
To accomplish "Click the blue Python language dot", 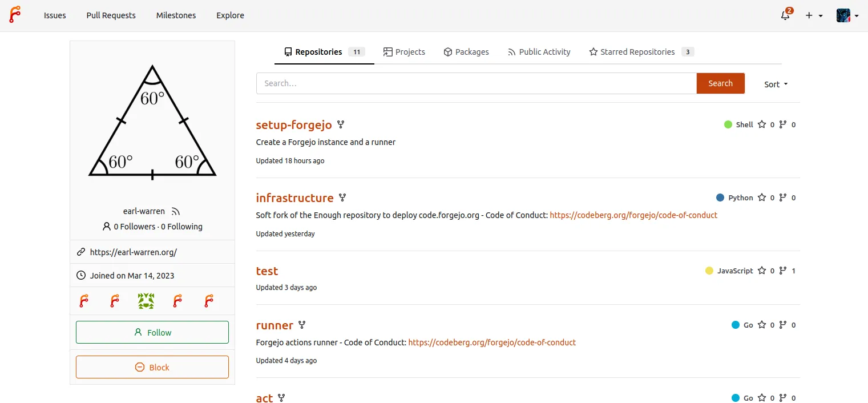I will point(720,198).
